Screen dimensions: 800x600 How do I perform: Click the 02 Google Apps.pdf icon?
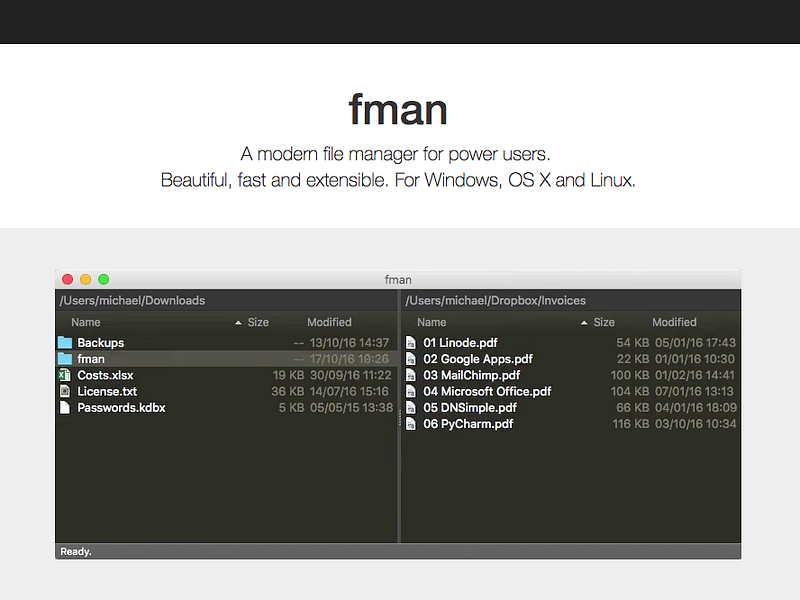pyautogui.click(x=412, y=358)
